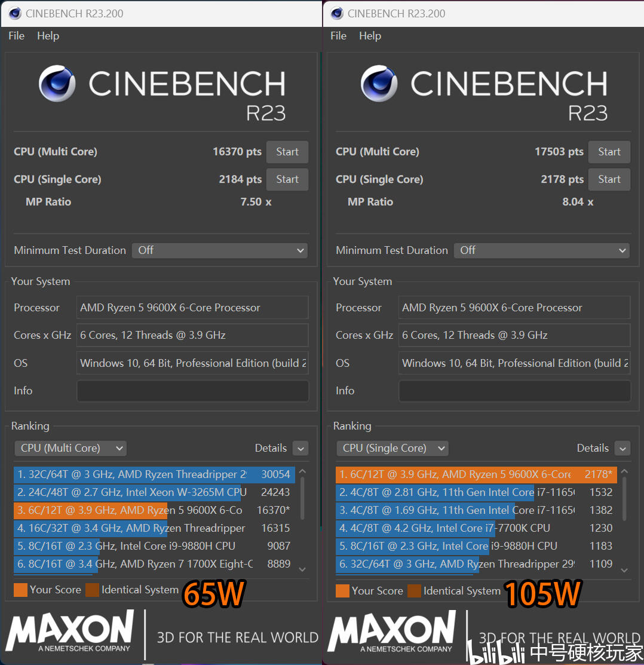Click MAXON logo in left window
Screen dimensions: 644x665
pos(70,631)
